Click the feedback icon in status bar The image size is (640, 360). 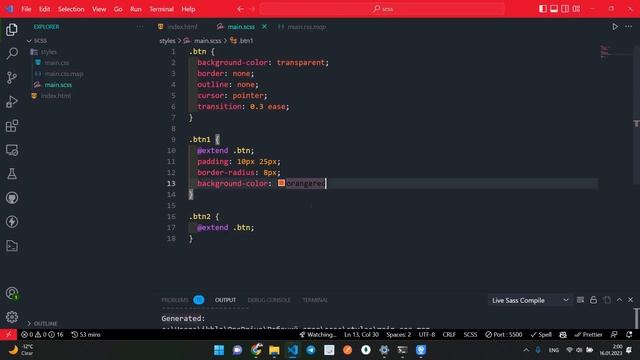click(x=614, y=334)
